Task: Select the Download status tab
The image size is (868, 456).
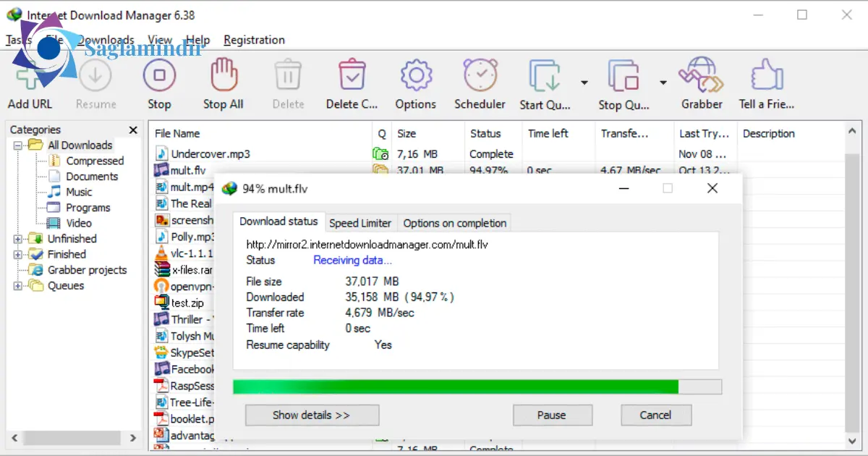Action: tap(278, 221)
